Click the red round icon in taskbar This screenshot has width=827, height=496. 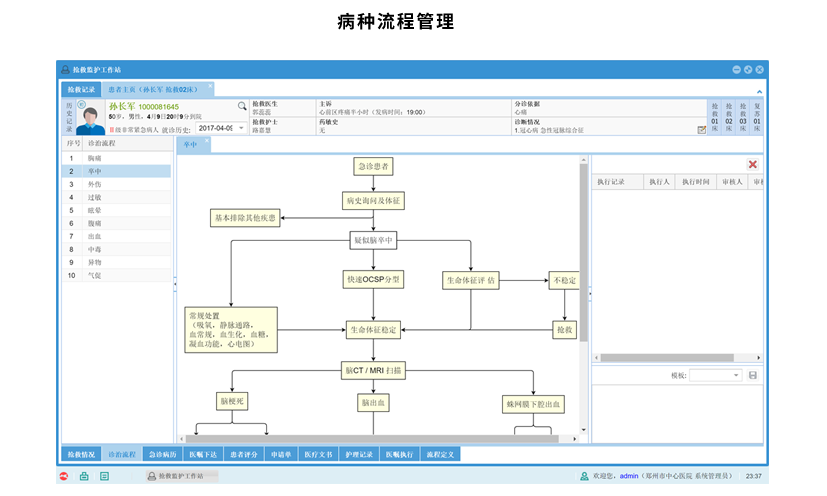[x=64, y=476]
